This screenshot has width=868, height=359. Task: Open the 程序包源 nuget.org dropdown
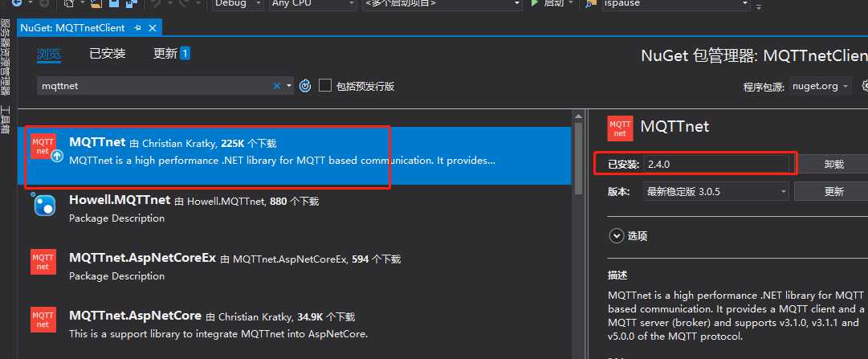point(821,87)
